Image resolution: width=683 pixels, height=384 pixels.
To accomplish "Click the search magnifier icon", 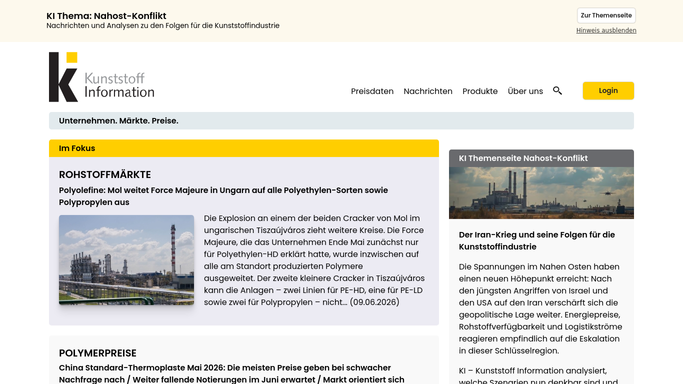I will coord(557,91).
